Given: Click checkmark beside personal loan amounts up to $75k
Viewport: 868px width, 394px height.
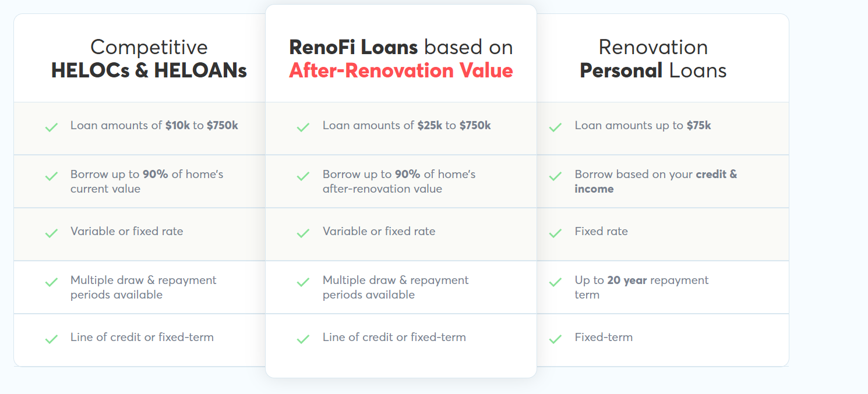Looking at the screenshot, I should [x=555, y=127].
